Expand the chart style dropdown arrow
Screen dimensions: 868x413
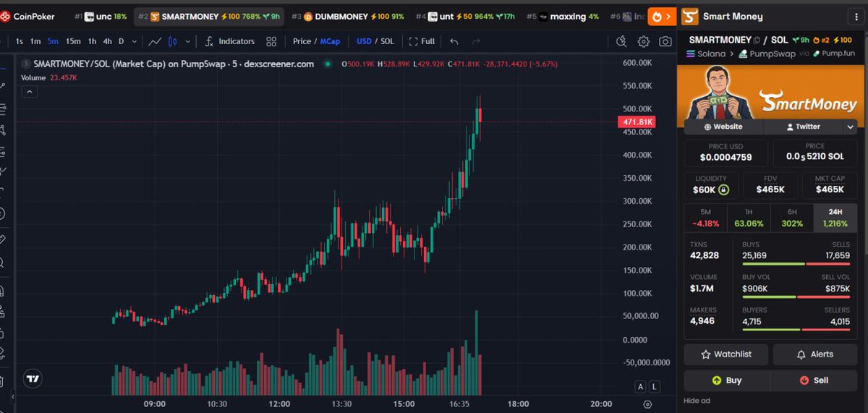coord(188,41)
